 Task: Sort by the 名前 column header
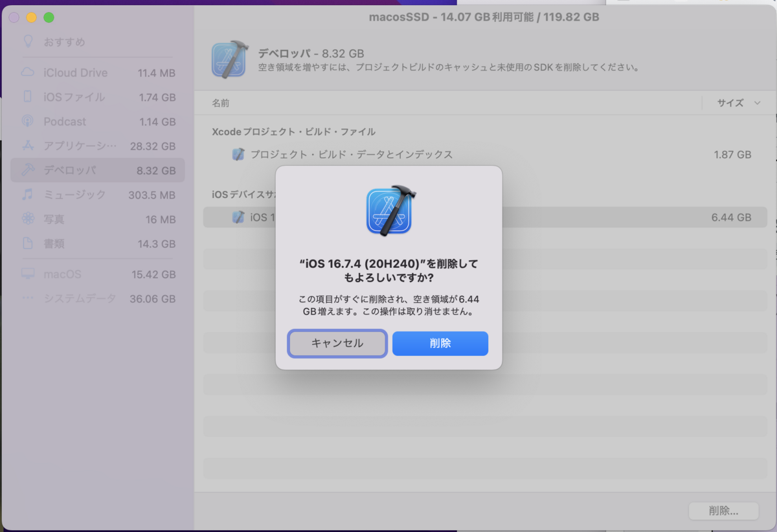[220, 103]
